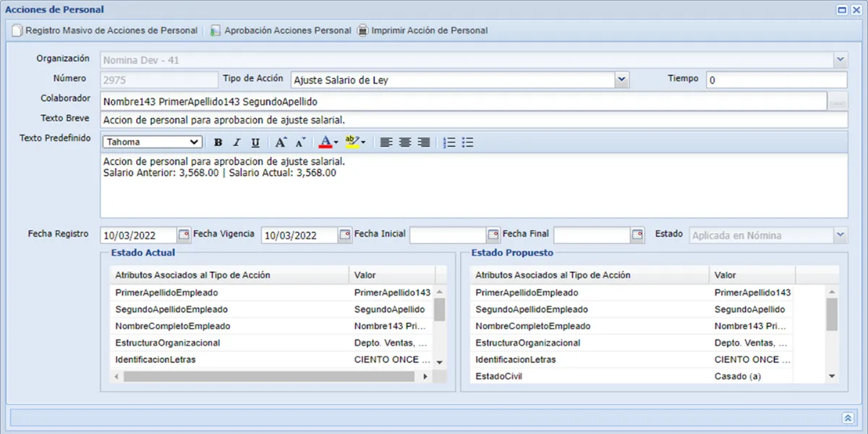The image size is (868, 434).
Task: Decrease font size in the text editor
Action: (300, 142)
